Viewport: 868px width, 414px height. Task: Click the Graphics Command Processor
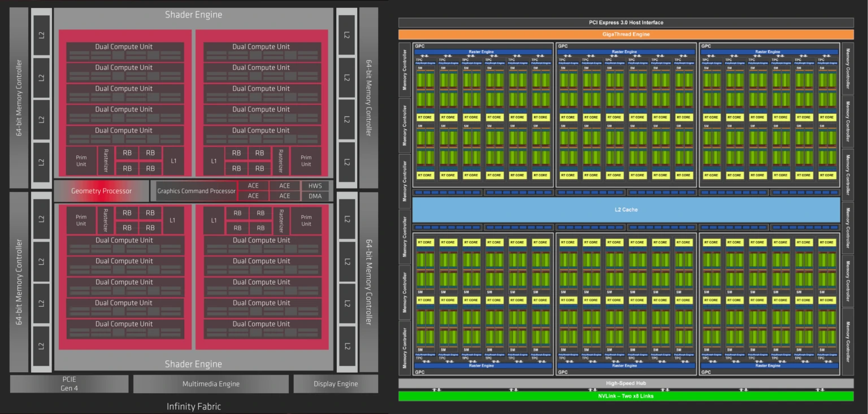tap(195, 191)
